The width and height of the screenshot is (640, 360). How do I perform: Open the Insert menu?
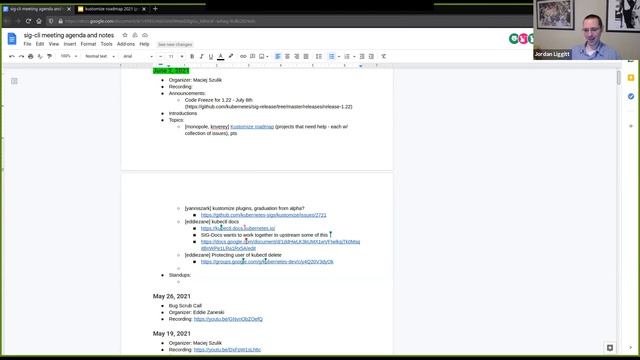(70, 44)
